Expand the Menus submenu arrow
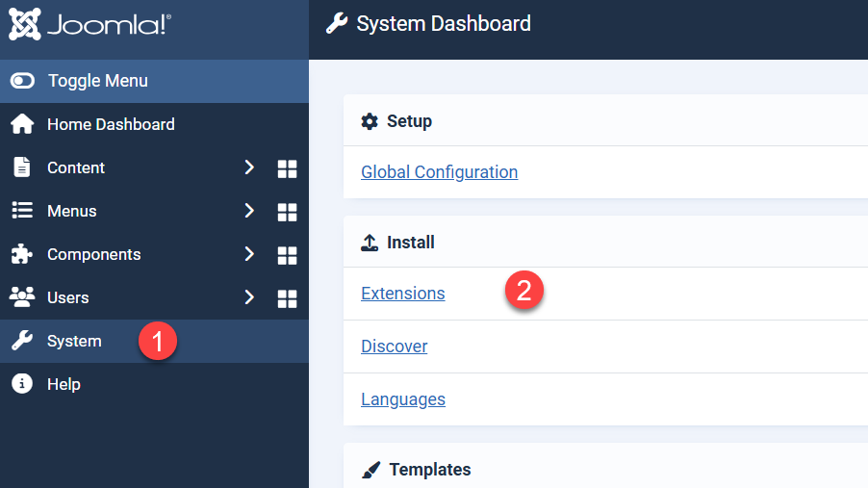This screenshot has height=488, width=868. coord(249,211)
